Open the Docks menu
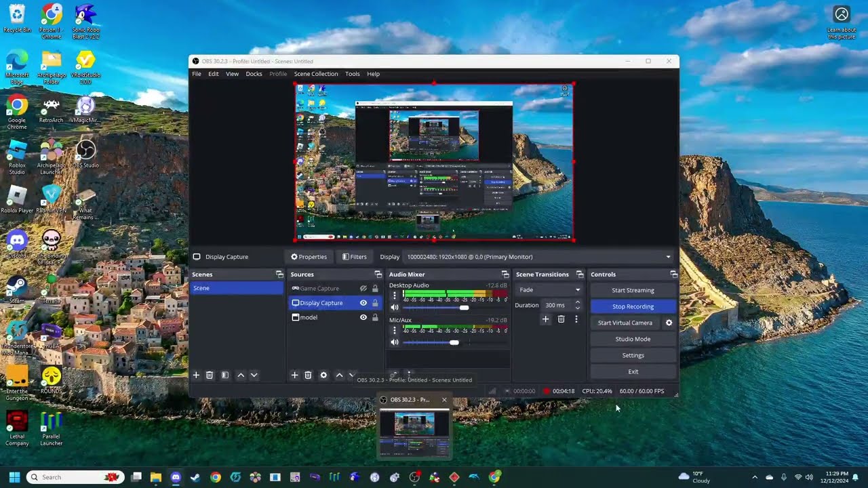The width and height of the screenshot is (868, 488). point(254,74)
